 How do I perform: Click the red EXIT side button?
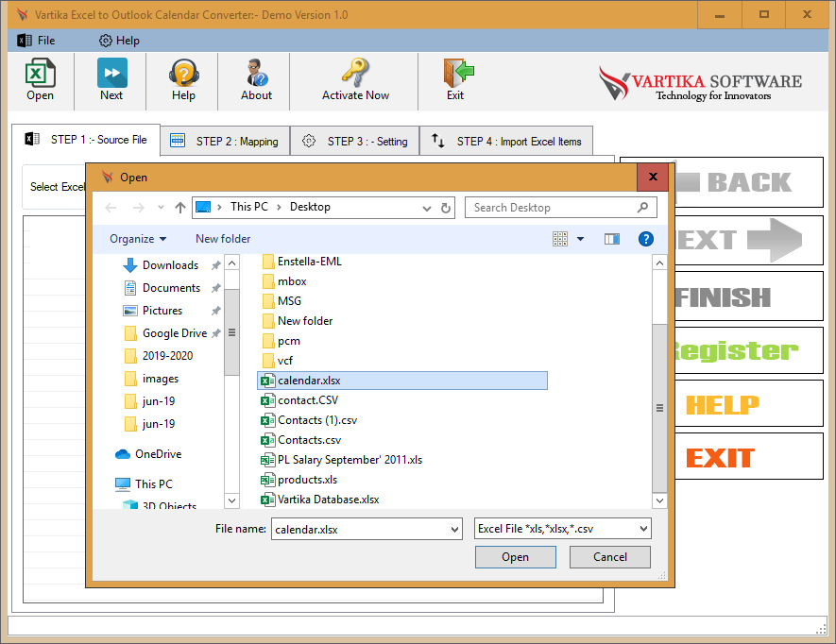(749, 457)
